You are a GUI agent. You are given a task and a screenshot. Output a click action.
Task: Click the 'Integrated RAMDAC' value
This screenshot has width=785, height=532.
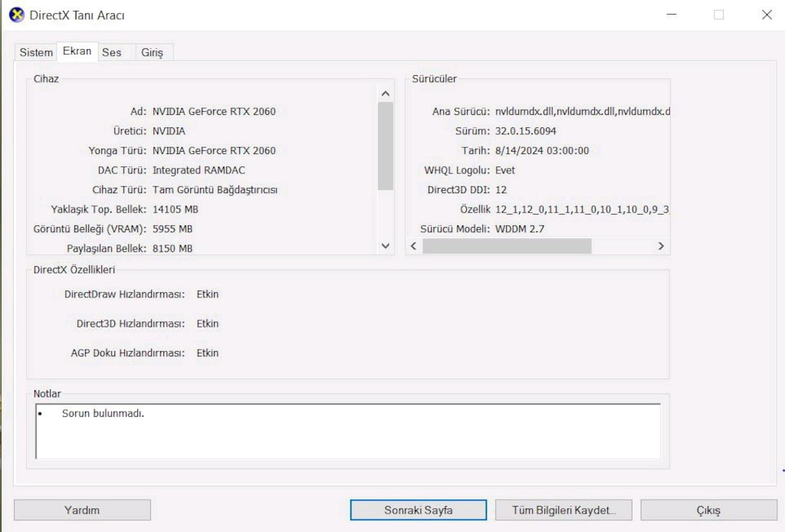point(199,170)
